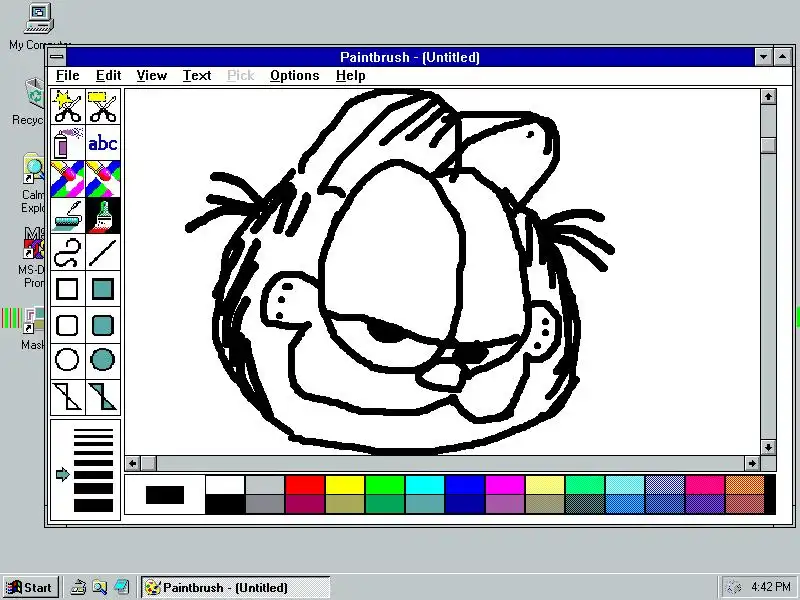Viewport: 800px width, 600px height.
Task: Select the hollow Polygon tool
Action: pyautogui.click(x=68, y=397)
